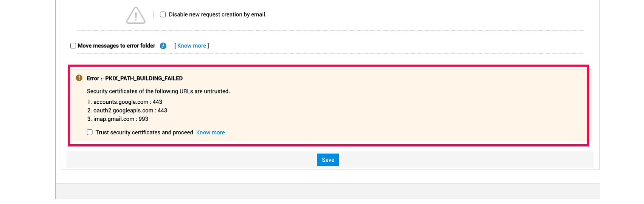The height and width of the screenshot is (204, 644).
Task: Click the gray warning triangle icon
Action: click(x=136, y=16)
